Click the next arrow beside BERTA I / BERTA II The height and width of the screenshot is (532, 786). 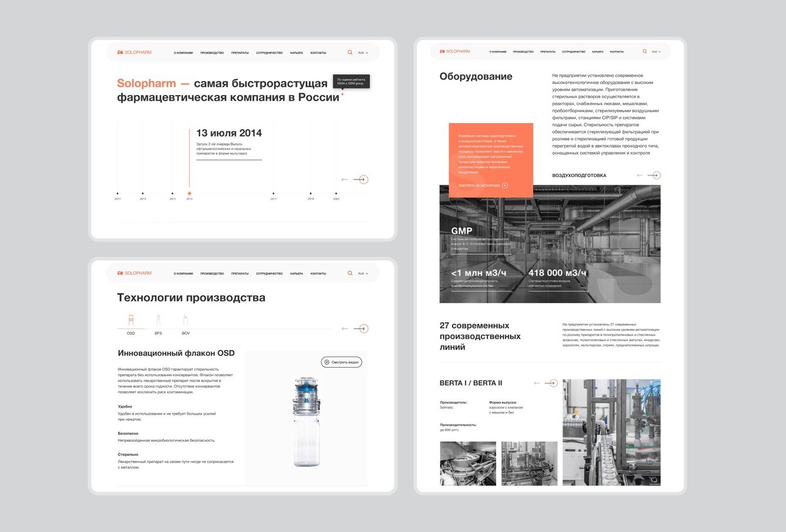pos(553,383)
